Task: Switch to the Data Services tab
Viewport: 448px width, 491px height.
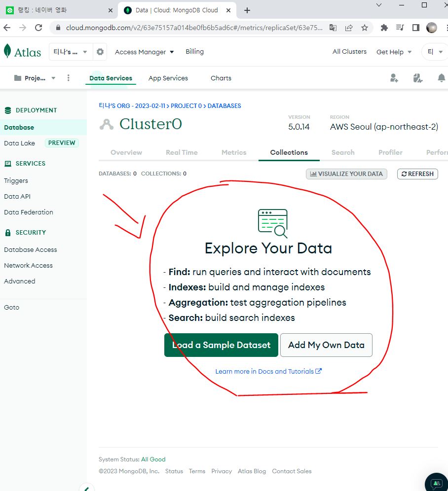Action: [x=111, y=78]
